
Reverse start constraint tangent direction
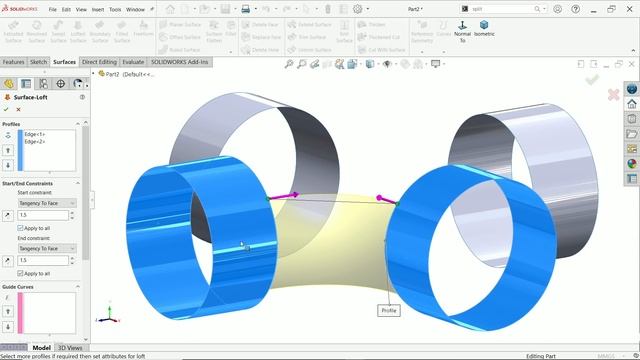click(8, 215)
